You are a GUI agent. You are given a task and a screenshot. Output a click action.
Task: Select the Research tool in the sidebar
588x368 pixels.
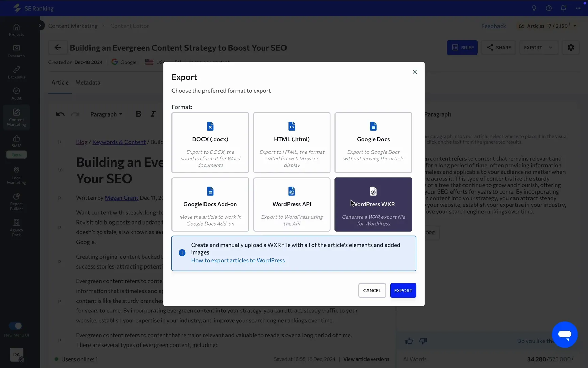[16, 51]
